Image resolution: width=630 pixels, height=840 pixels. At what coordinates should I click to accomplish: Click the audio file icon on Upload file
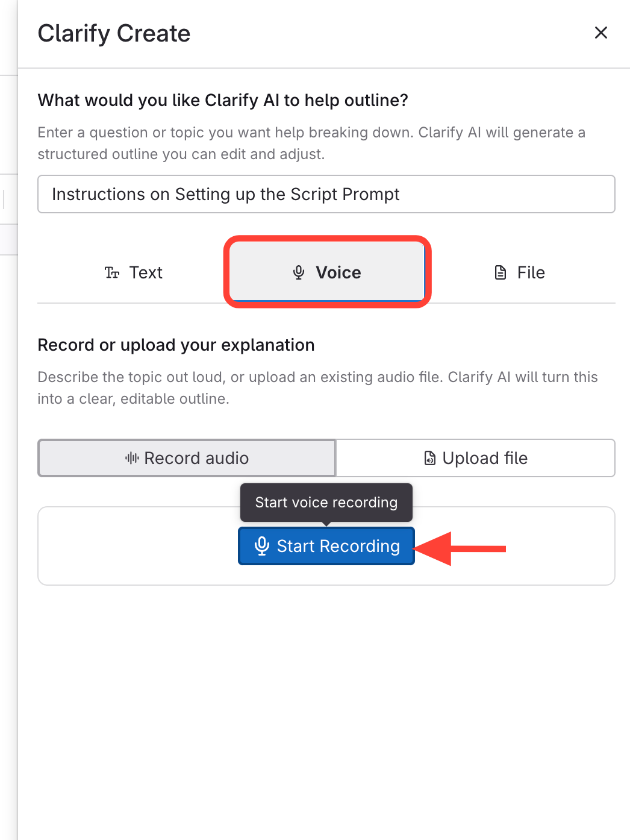point(429,459)
